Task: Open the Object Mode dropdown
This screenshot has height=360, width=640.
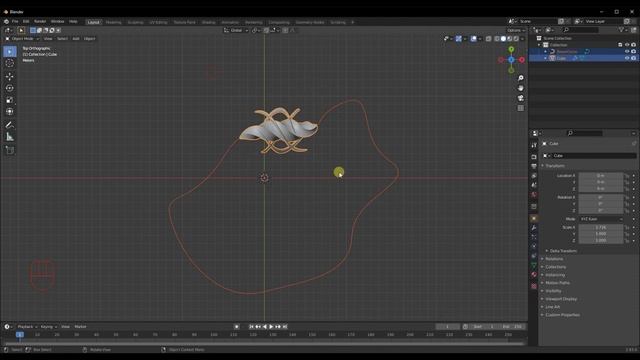Action: [x=22, y=39]
